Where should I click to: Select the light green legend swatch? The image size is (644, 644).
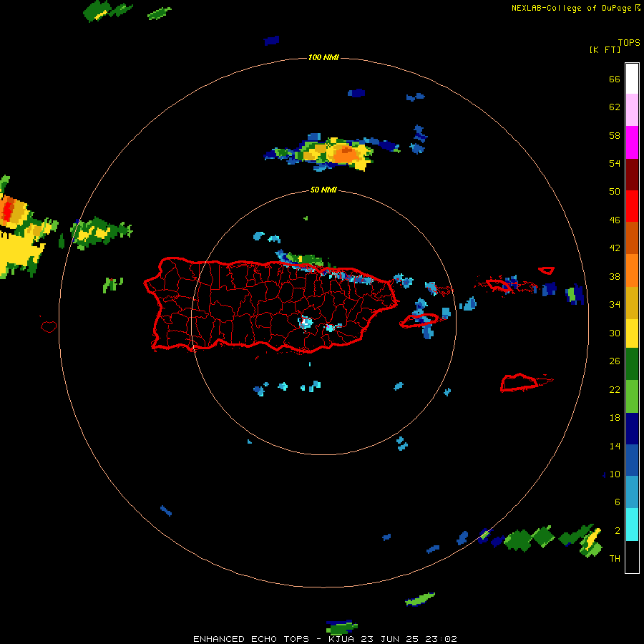coord(632,396)
